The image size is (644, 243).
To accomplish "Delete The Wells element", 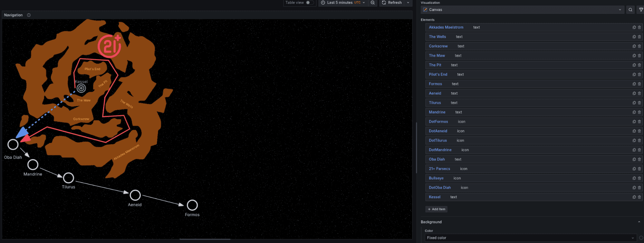I will click(x=639, y=37).
